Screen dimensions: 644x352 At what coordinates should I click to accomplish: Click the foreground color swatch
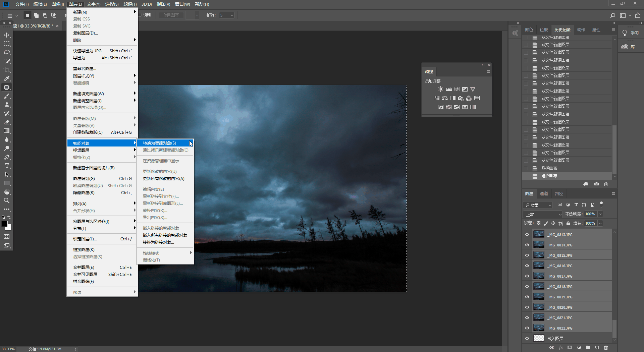tap(5, 224)
